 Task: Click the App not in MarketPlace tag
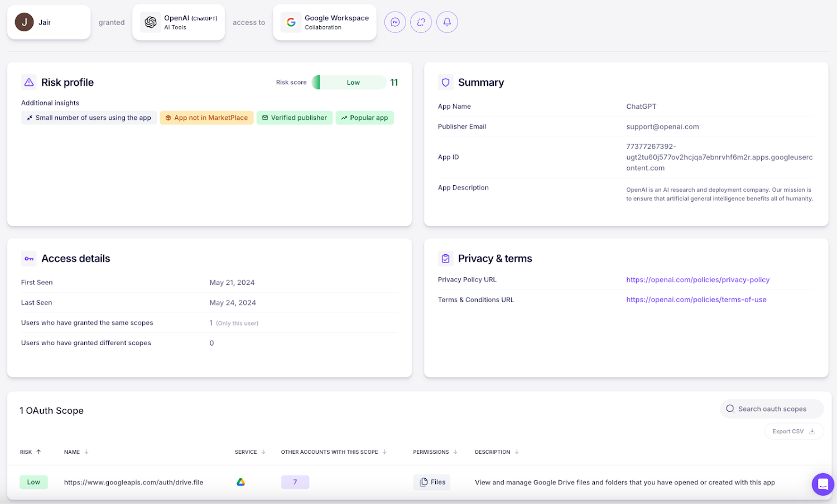point(206,118)
